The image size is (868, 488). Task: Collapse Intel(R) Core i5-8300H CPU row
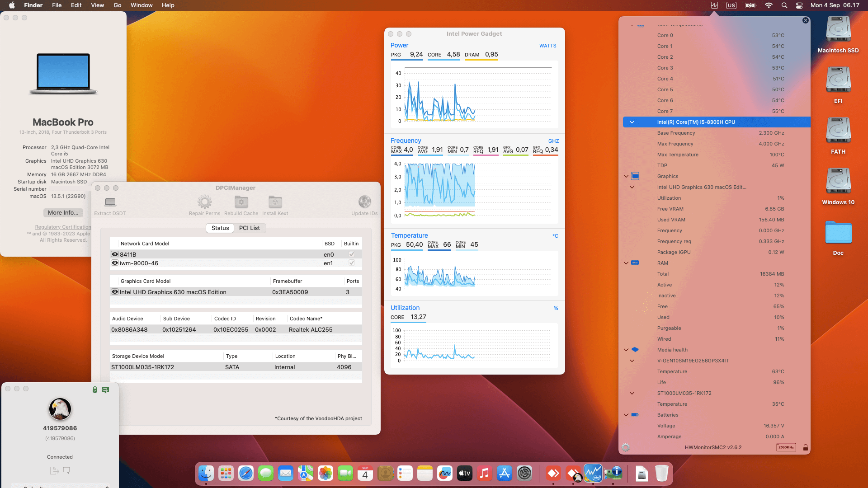632,122
